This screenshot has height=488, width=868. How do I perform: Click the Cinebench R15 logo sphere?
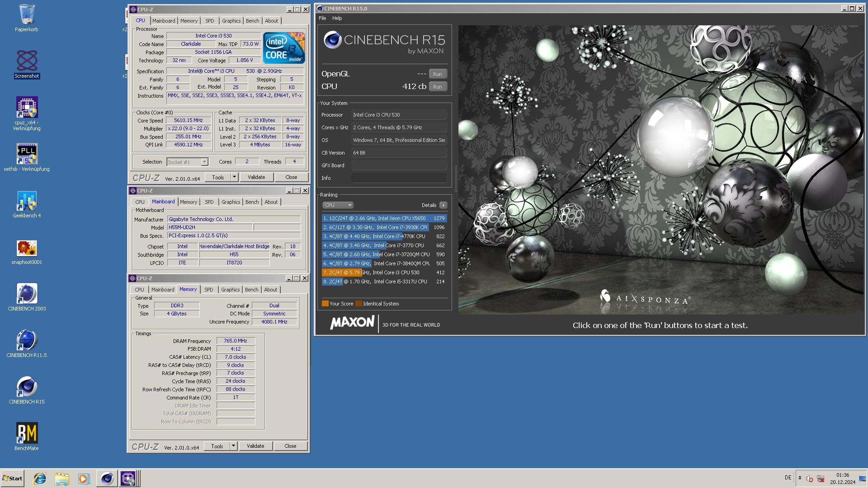point(333,40)
